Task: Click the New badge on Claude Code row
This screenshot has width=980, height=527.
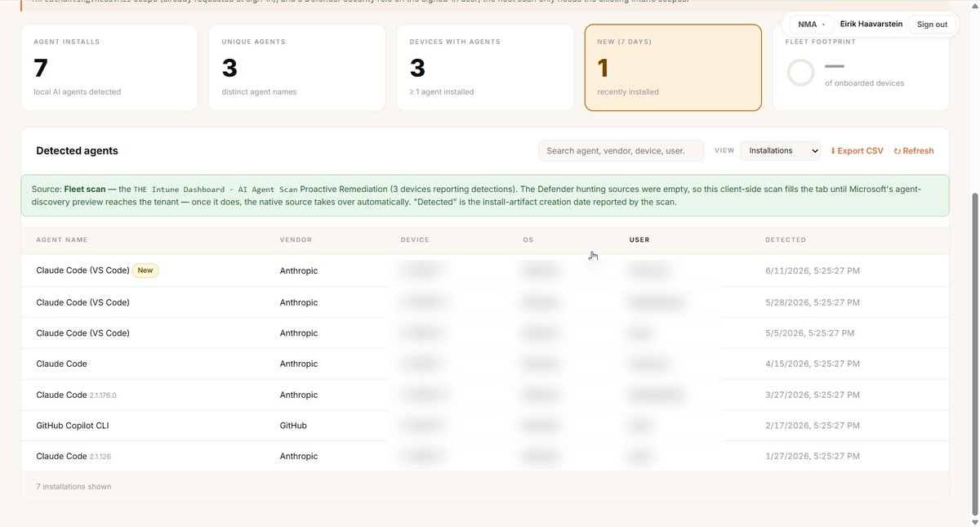Action: click(145, 270)
